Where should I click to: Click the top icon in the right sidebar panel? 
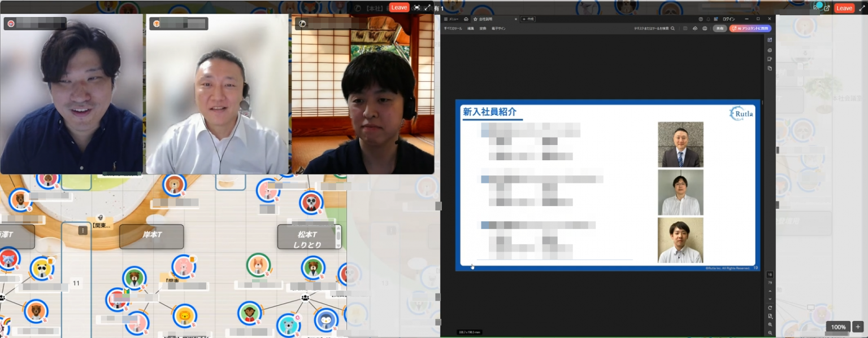point(770,40)
